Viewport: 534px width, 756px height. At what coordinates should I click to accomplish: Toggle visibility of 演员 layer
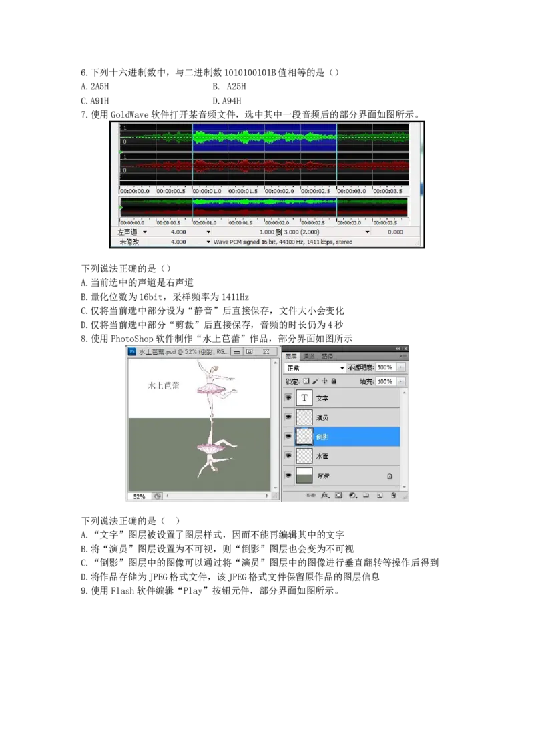(x=288, y=417)
